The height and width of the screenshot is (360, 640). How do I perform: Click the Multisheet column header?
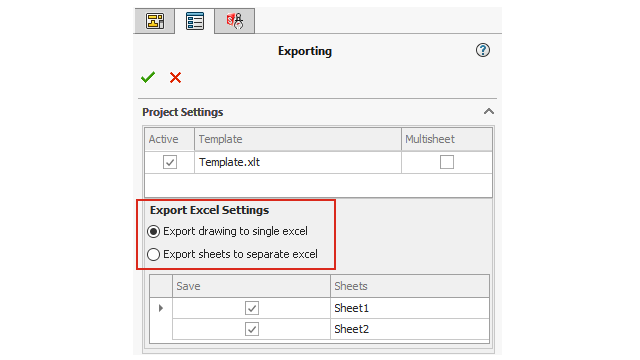(447, 139)
